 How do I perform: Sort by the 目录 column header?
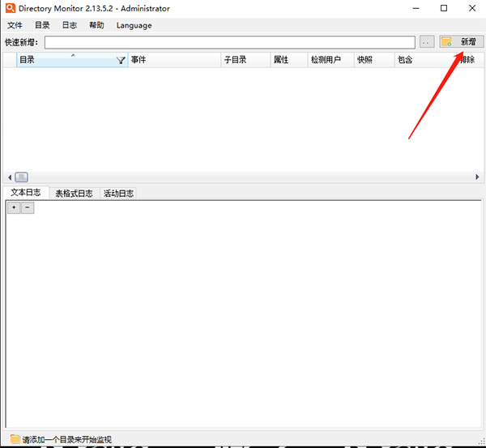(72, 59)
